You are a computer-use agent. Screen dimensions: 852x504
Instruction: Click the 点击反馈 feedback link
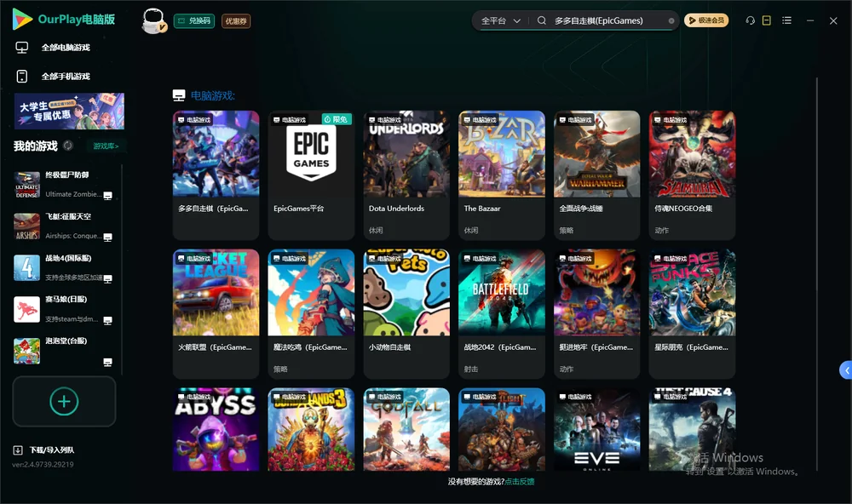click(520, 481)
